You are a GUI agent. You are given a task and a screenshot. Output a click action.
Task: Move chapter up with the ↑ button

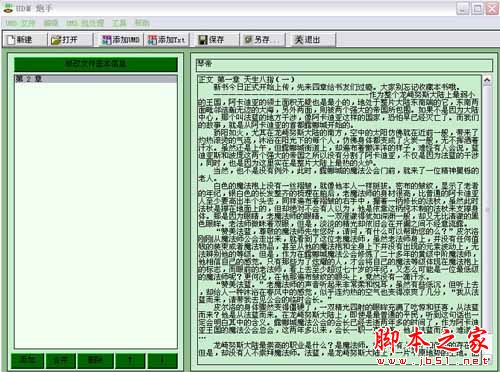130,360
